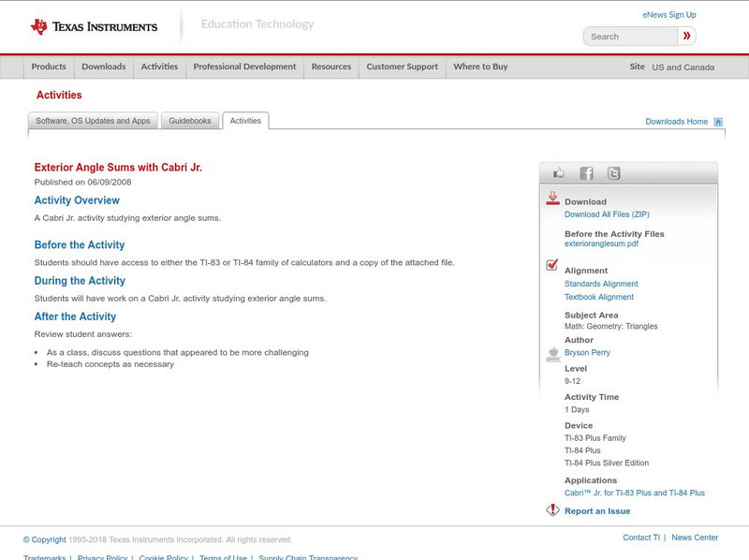Switch to Software, OS Updates and Apps tab

tap(93, 121)
